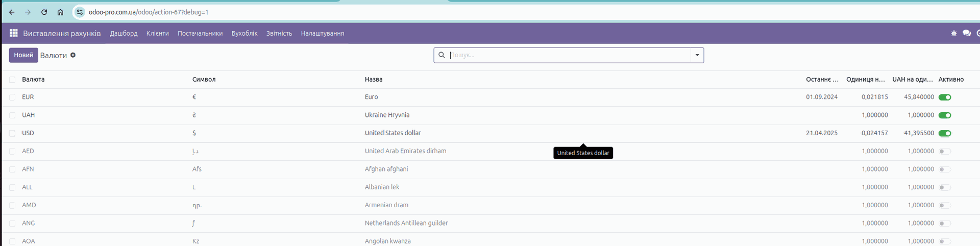Deactivate UAH currency toggle
The height and width of the screenshot is (246, 980).
945,115
